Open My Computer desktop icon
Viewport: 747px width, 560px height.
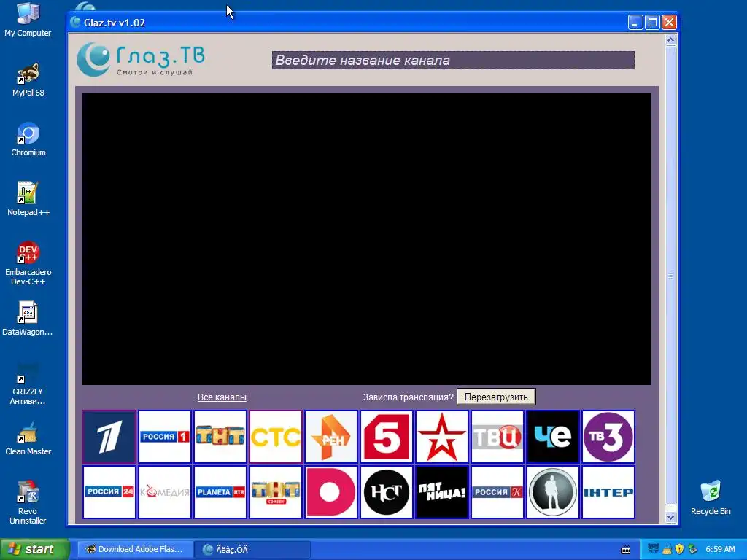pos(28,20)
